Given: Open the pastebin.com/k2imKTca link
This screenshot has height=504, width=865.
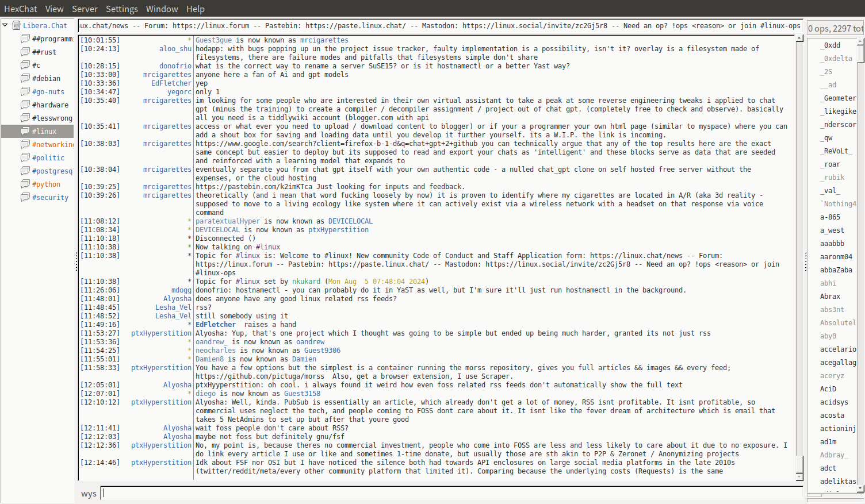Looking at the screenshot, I should (254, 187).
